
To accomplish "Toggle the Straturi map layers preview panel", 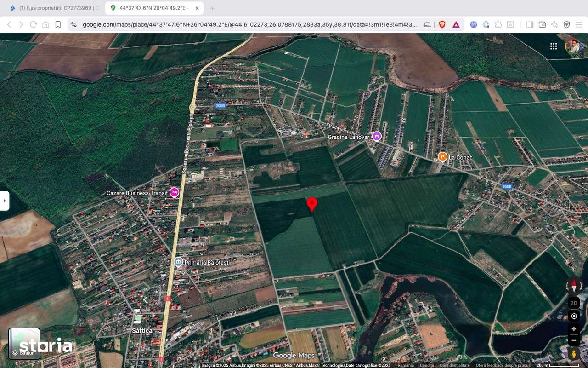I will 24,343.
